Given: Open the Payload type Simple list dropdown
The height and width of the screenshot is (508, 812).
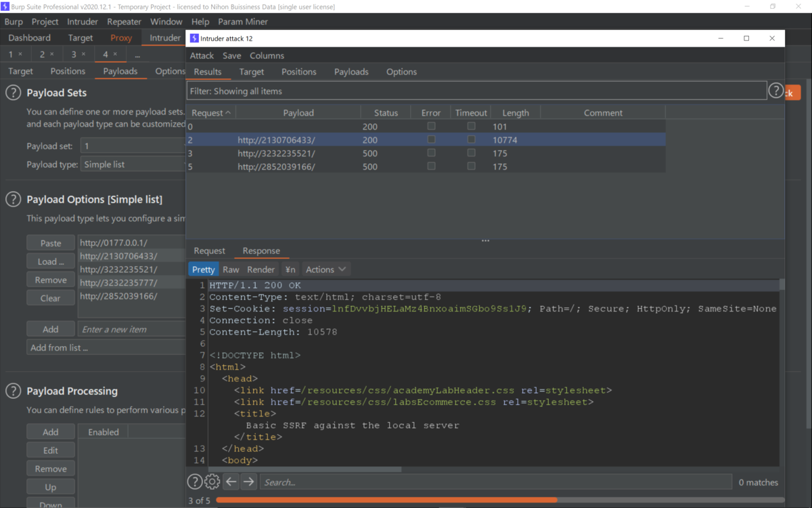Looking at the screenshot, I should point(133,164).
